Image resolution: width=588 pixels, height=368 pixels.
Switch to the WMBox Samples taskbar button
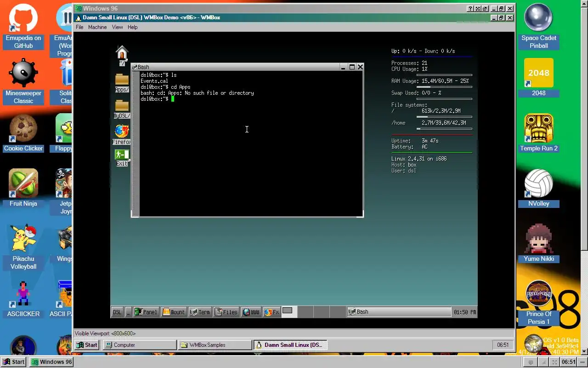tap(215, 345)
